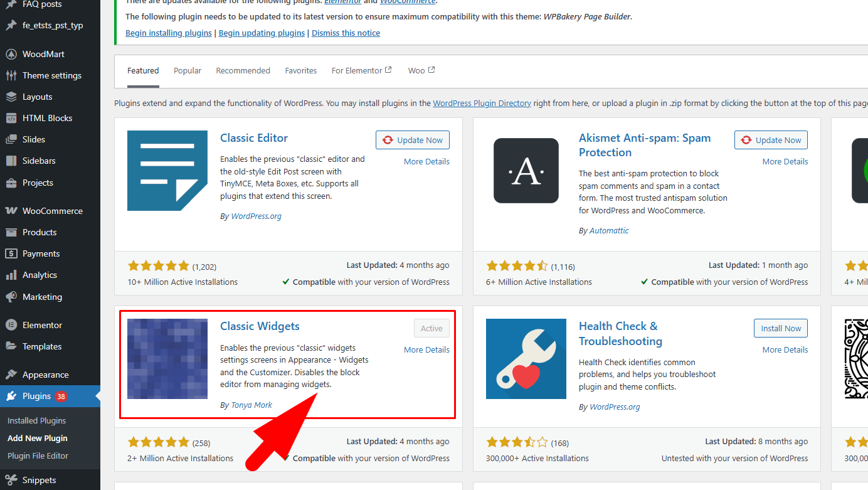Click the Classic Widgets plugin thumbnail

pos(167,359)
